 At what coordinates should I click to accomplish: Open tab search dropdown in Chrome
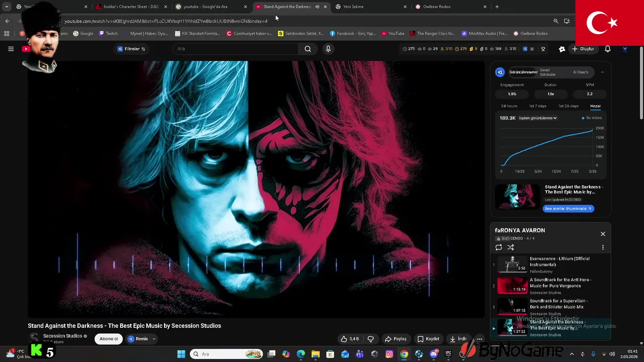(x=7, y=7)
